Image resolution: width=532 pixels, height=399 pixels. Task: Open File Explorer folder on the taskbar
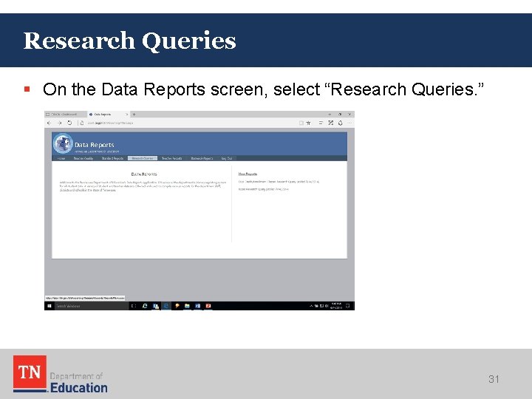[x=187, y=306]
